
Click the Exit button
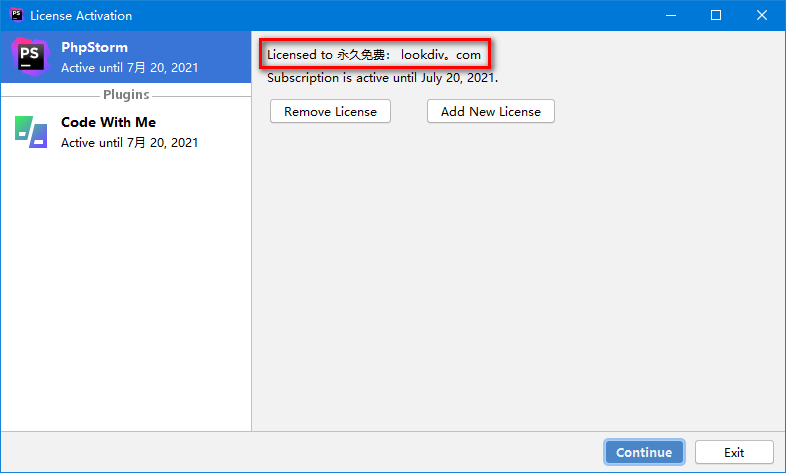pyautogui.click(x=734, y=452)
